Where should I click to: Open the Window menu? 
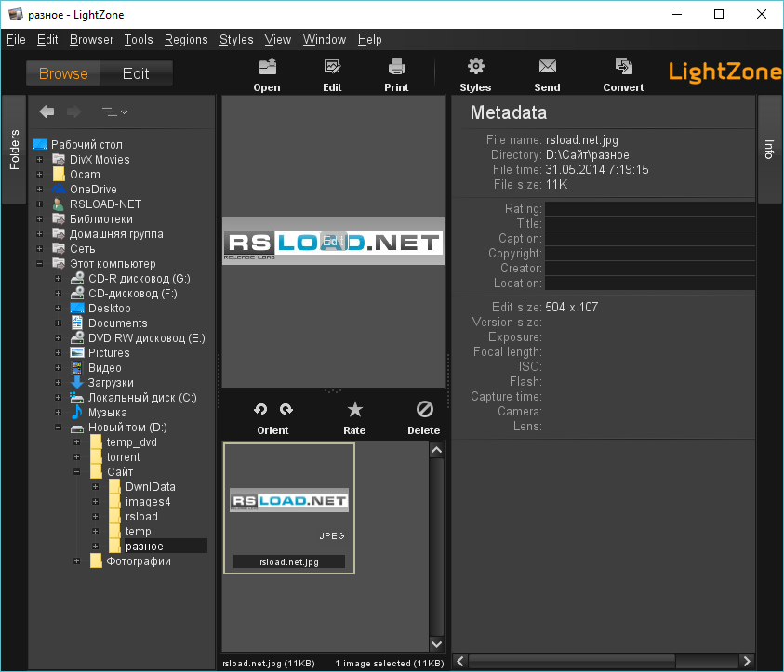click(325, 39)
